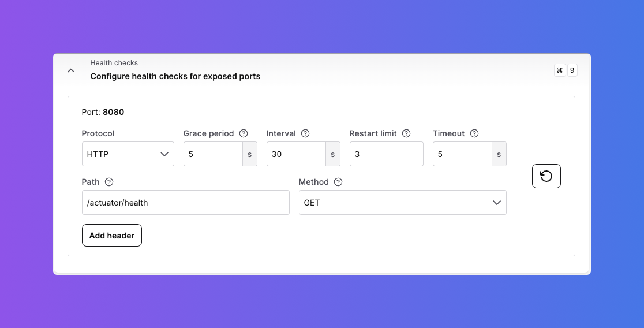
Task: Click the Interval help icon
Action: pyautogui.click(x=305, y=133)
